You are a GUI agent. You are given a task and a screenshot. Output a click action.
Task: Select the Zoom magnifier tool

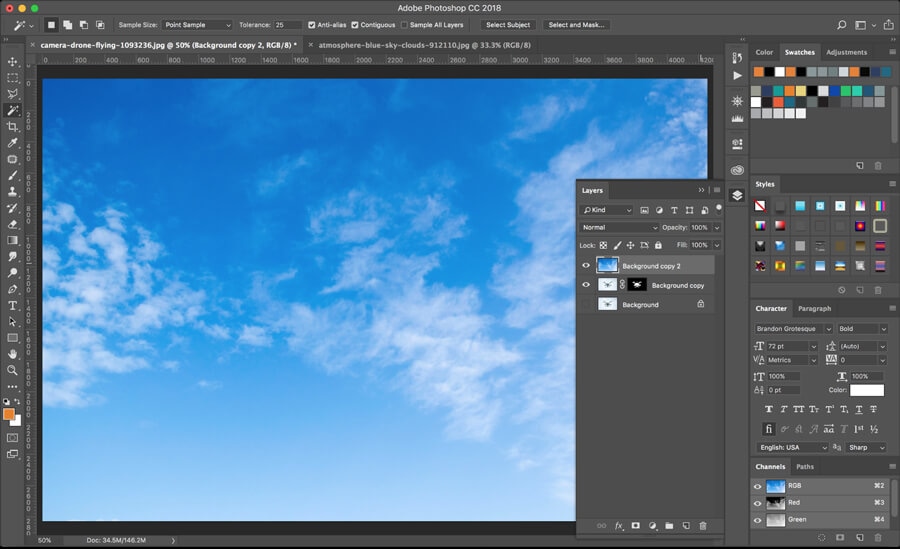[13, 370]
